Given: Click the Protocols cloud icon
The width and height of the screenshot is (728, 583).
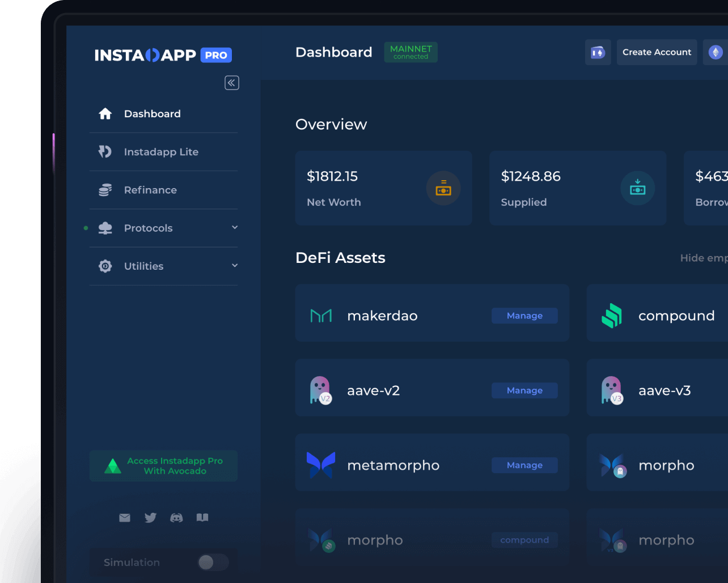Looking at the screenshot, I should pyautogui.click(x=105, y=228).
